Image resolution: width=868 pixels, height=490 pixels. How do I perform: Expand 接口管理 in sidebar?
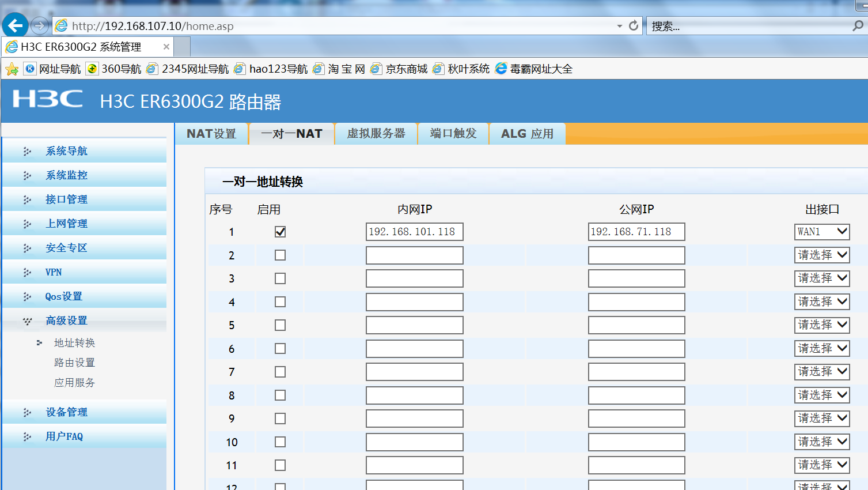click(x=84, y=199)
